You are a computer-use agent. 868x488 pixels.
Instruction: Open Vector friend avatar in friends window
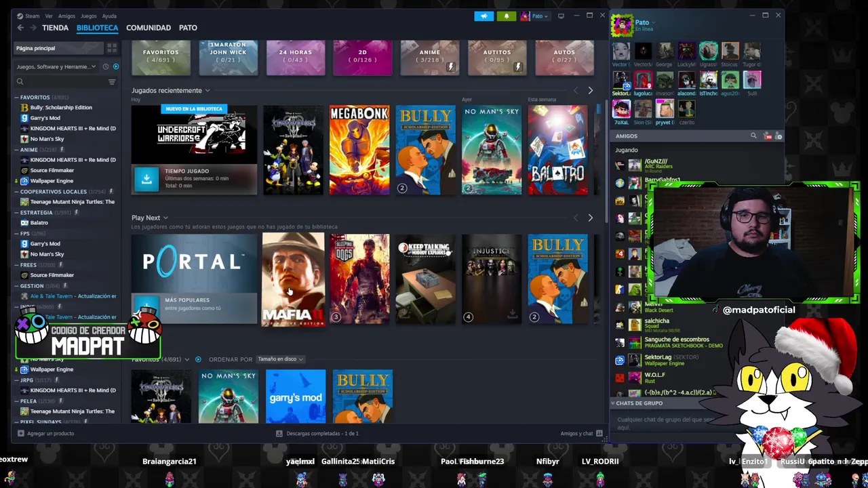pyautogui.click(x=620, y=52)
